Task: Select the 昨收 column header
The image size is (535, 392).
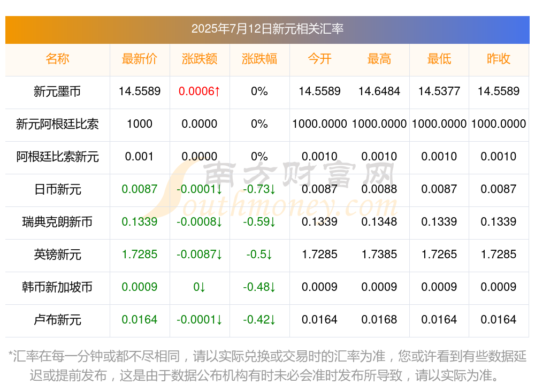Action: tap(499, 59)
